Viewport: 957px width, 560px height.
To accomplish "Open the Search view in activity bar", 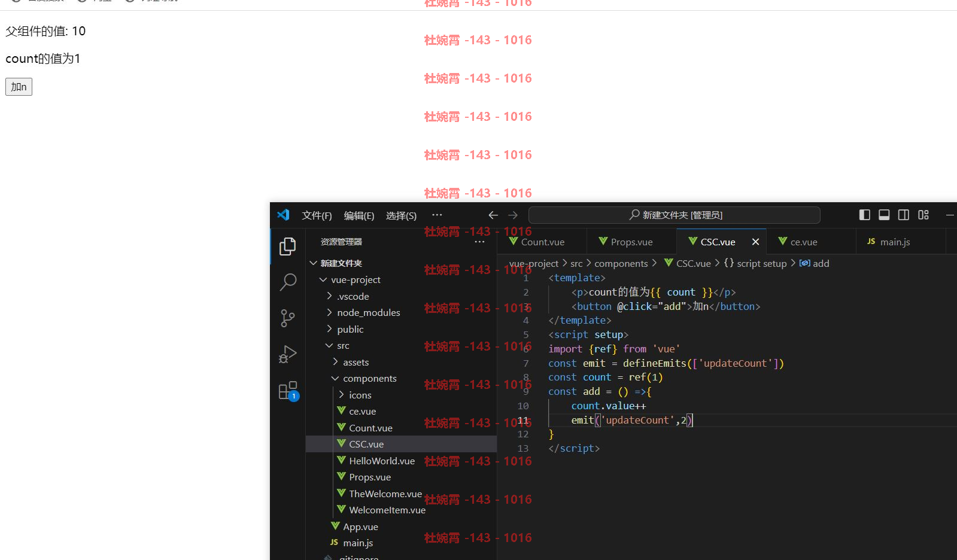I will click(288, 282).
